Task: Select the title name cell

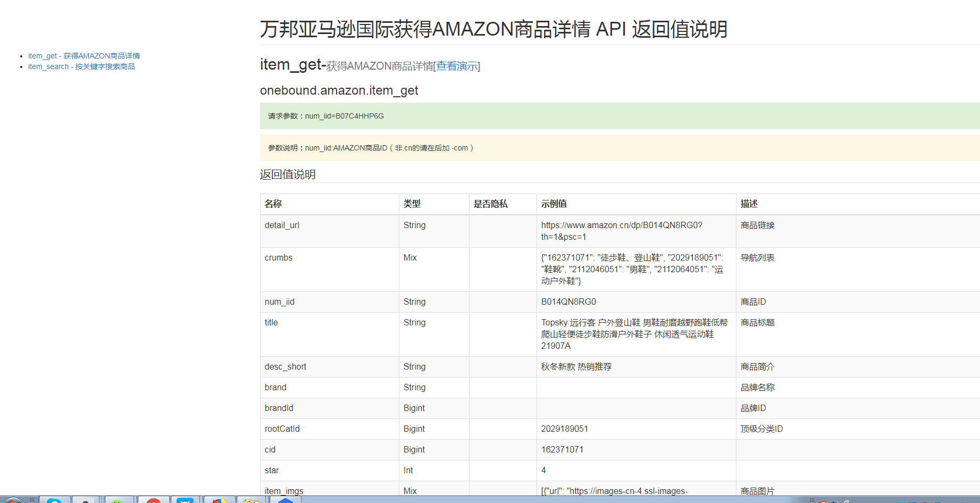Action: tap(329, 334)
